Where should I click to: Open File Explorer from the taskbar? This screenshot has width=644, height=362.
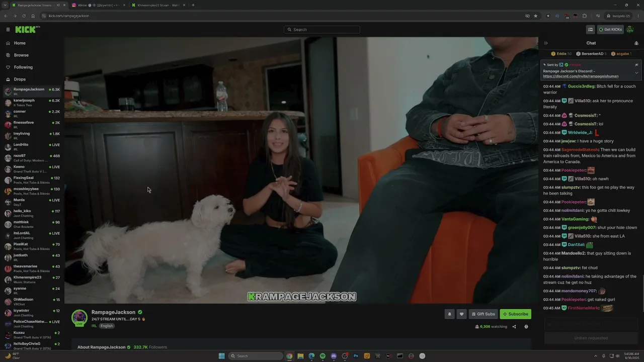[300, 356]
